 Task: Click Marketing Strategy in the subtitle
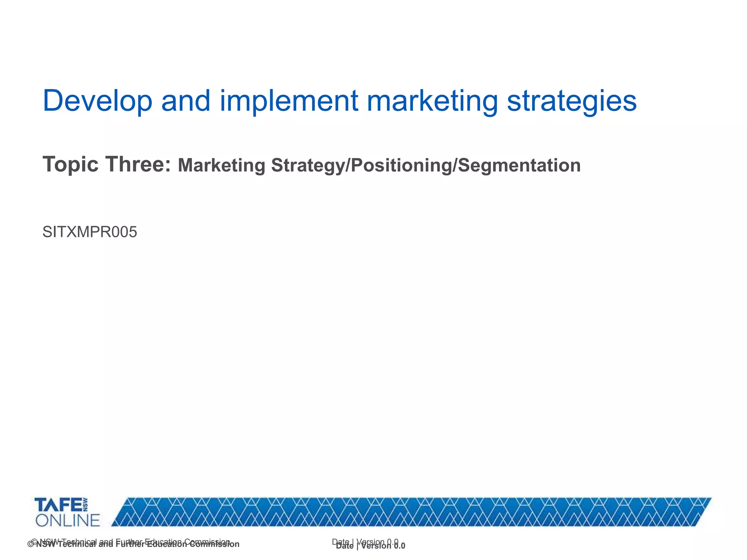pos(261,165)
